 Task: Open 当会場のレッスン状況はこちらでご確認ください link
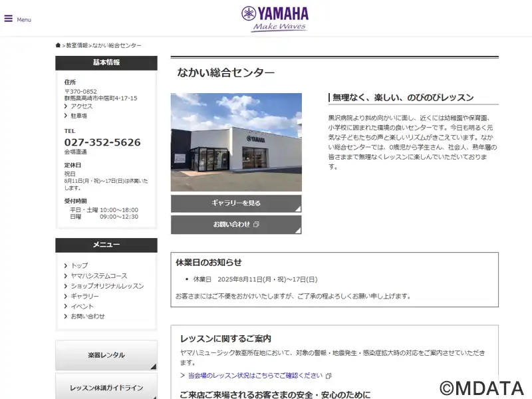pyautogui.click(x=255, y=376)
